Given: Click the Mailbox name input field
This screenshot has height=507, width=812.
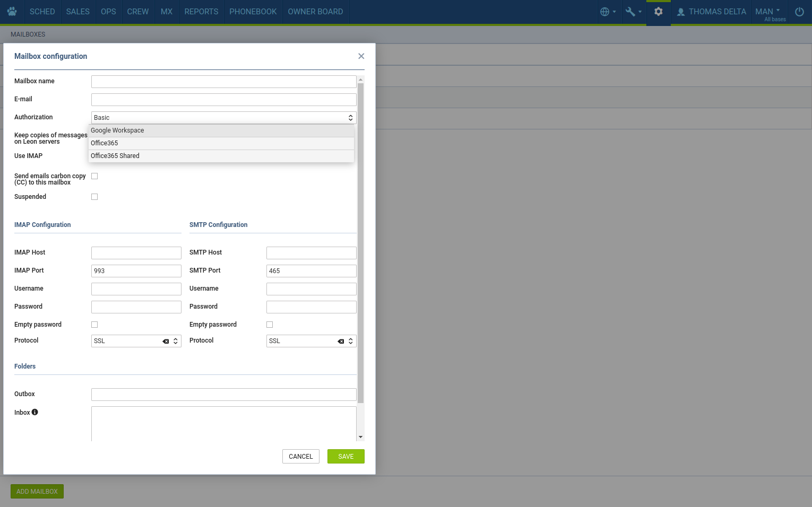Looking at the screenshot, I should 223,82.
